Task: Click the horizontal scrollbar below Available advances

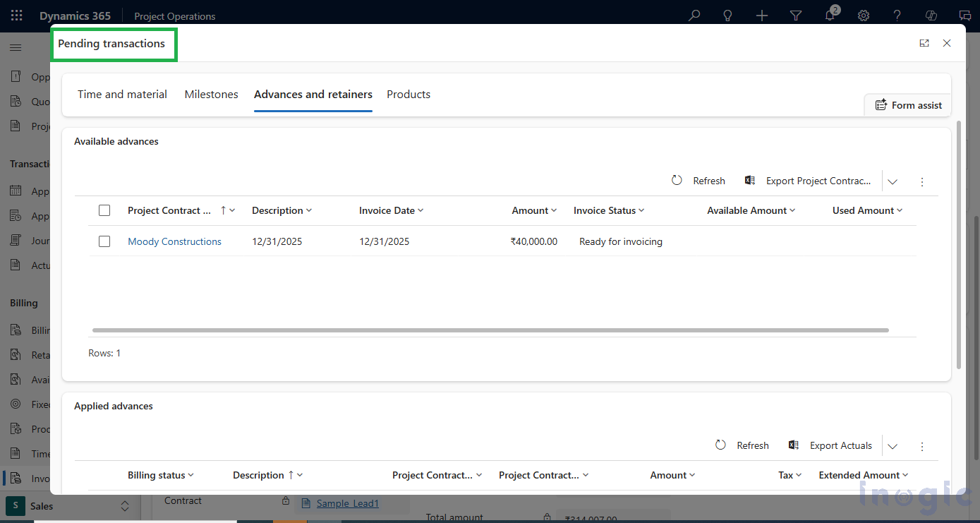Action: [490, 330]
